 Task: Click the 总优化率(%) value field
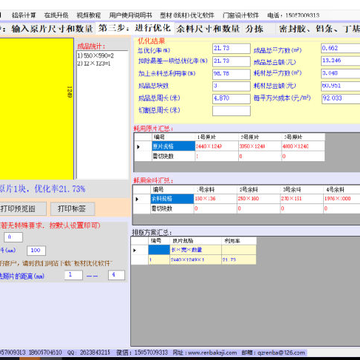[231, 48]
